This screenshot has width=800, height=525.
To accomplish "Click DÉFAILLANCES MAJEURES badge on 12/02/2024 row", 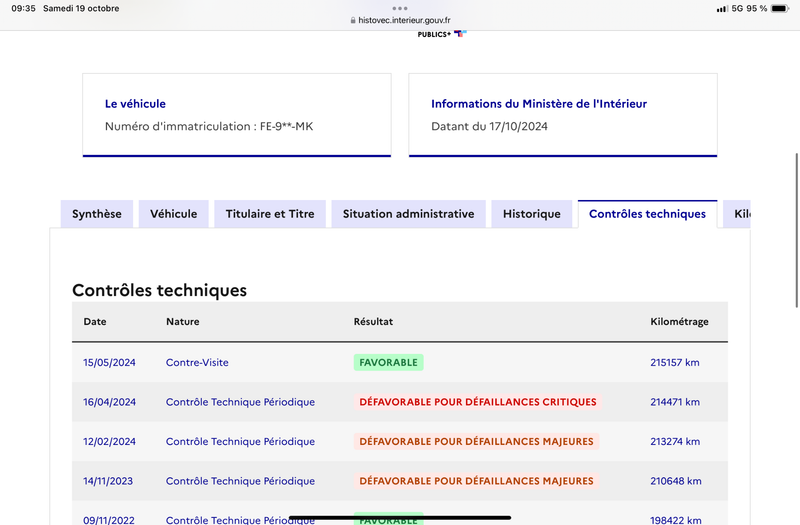I will (x=477, y=441).
